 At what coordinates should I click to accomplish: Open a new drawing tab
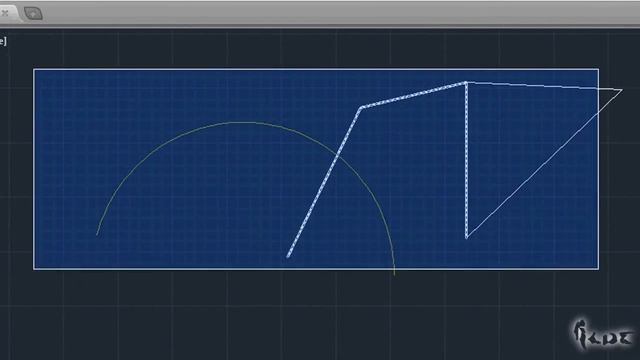(x=33, y=13)
